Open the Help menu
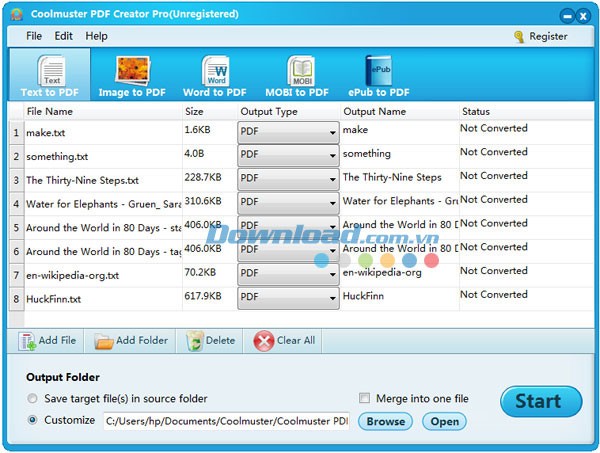Image resolution: width=600 pixels, height=453 pixels. 96,36
